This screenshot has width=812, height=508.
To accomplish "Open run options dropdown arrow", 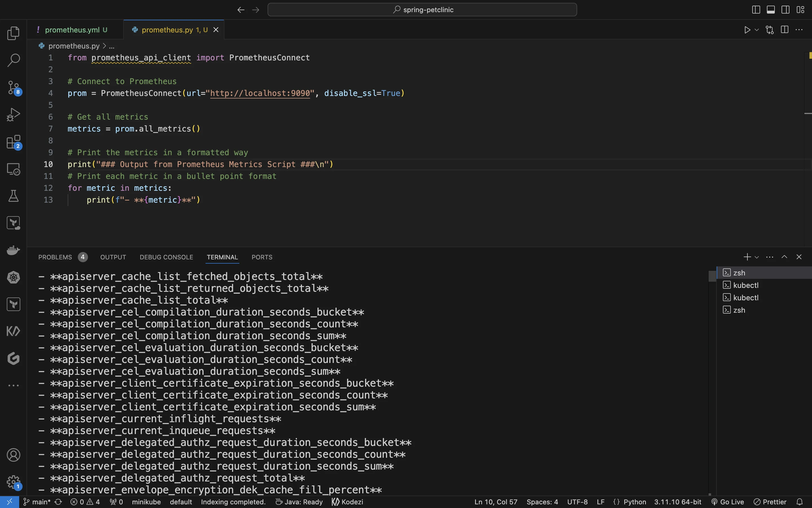I will coord(757,30).
